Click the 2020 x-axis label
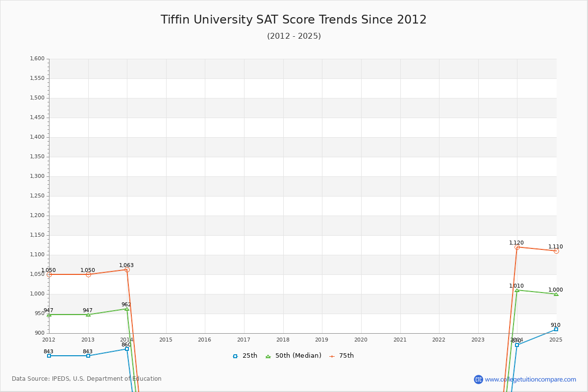 click(x=361, y=340)
